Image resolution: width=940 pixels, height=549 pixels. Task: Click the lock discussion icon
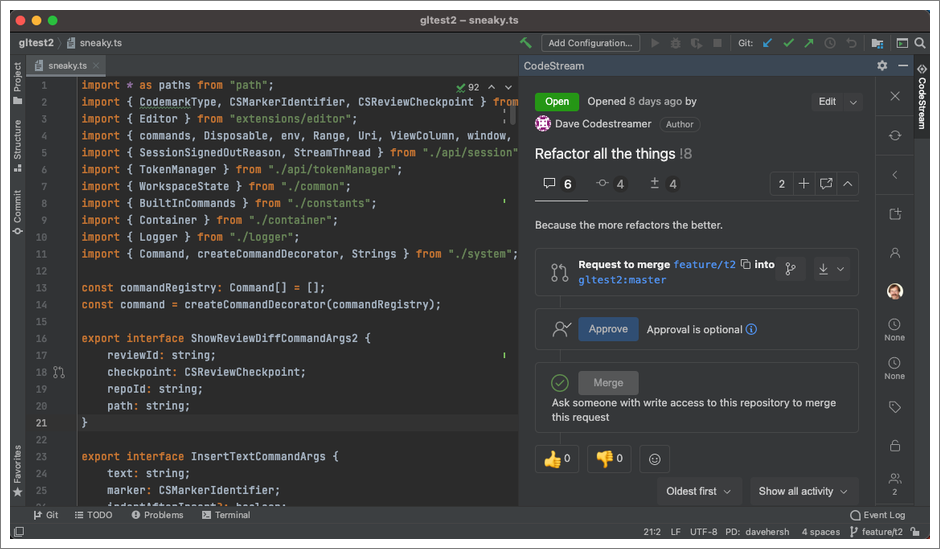pyautogui.click(x=894, y=445)
